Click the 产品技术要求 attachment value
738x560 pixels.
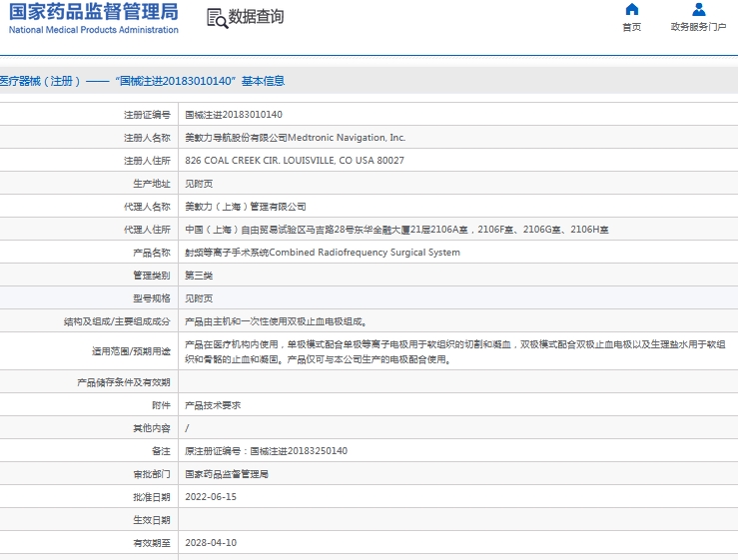click(x=213, y=405)
